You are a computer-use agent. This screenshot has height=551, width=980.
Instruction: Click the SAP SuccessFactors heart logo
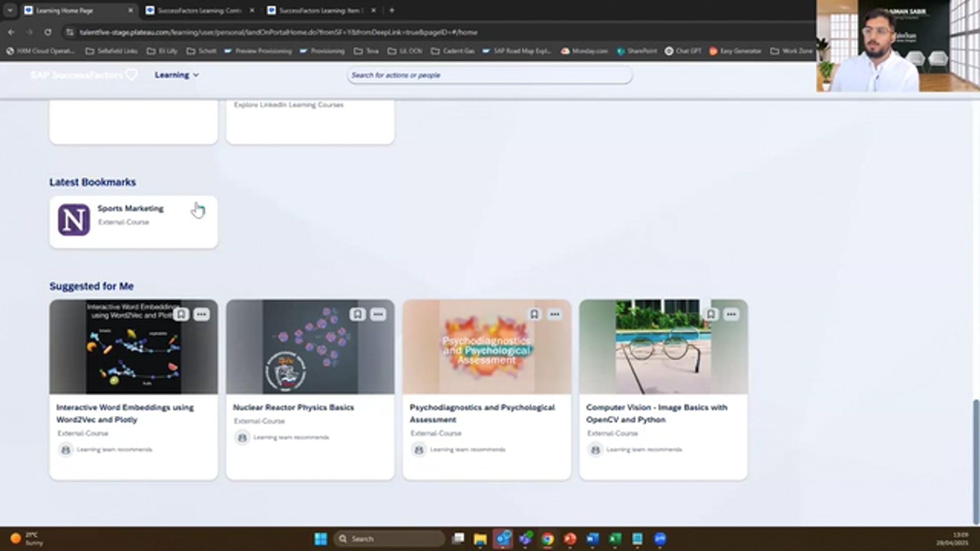[x=131, y=75]
